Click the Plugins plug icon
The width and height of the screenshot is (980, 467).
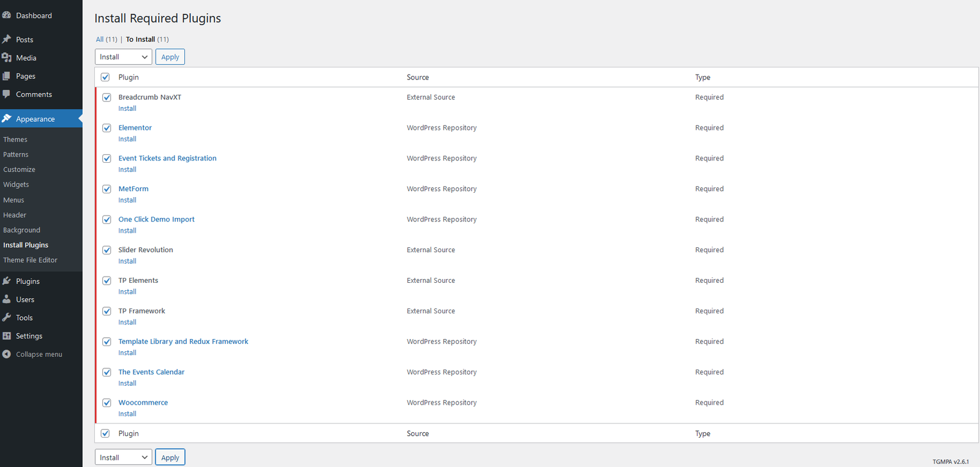click(7, 281)
